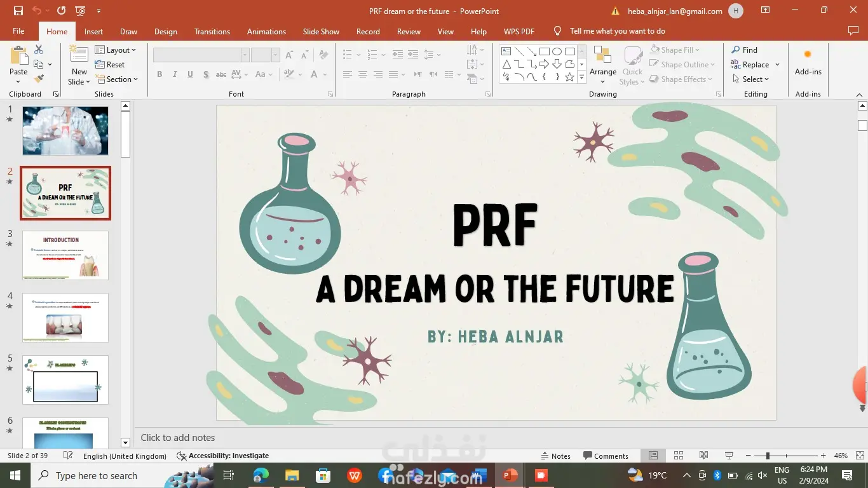The height and width of the screenshot is (488, 868).
Task: Open Ribbon Display Options in title bar
Action: tap(766, 11)
